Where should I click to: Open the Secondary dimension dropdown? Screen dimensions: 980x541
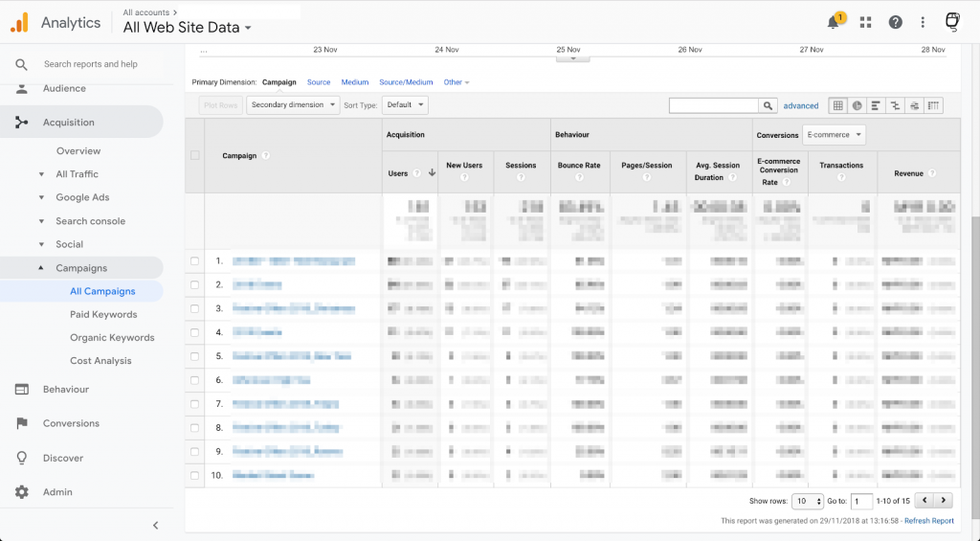coord(293,105)
